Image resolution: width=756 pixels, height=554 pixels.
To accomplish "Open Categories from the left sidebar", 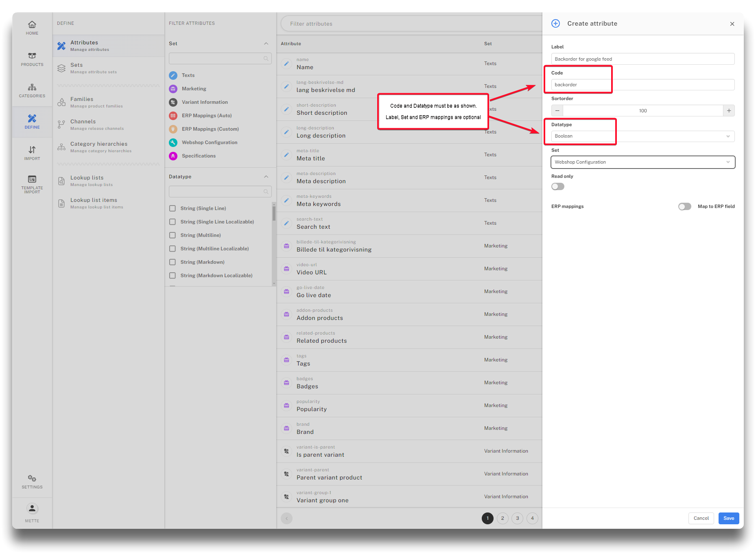I will [32, 90].
